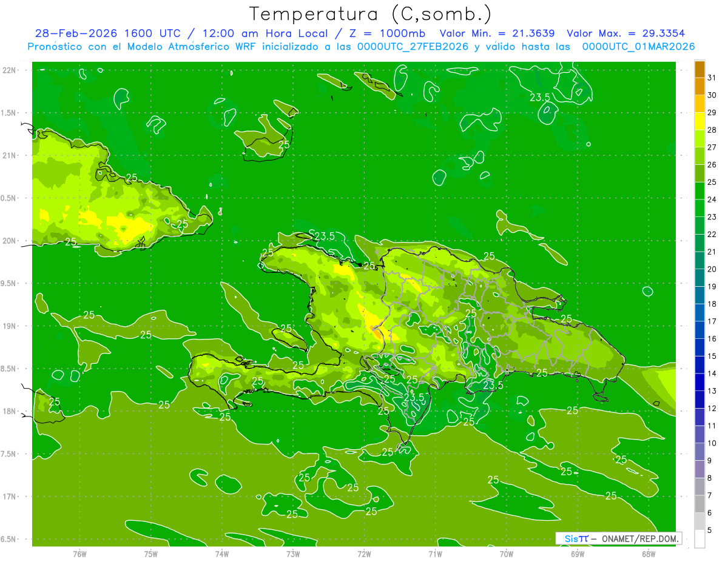Click valid-until time "0000UTC_01MAR2026"
This screenshot has height=562, width=728.
click(x=638, y=47)
